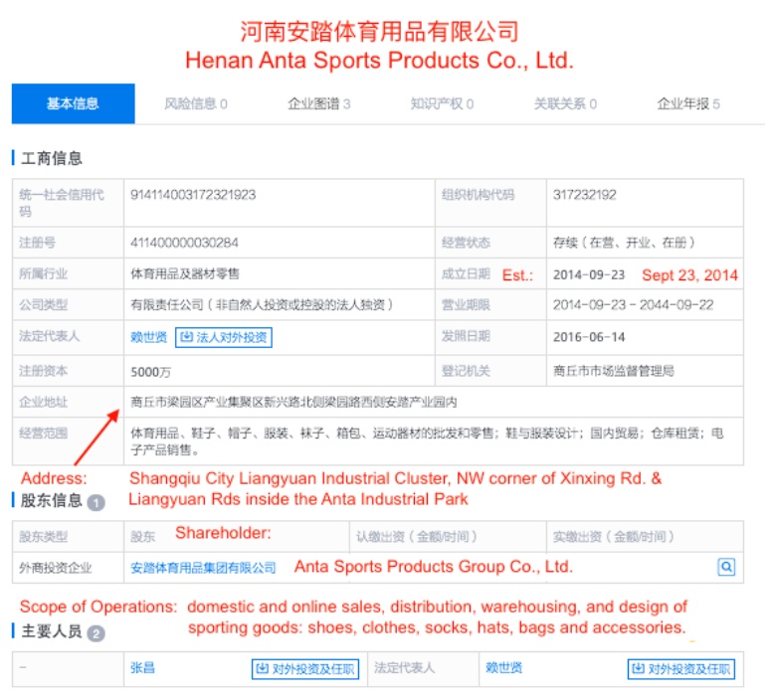Click the unified credit code 914114003172321923

click(193, 195)
